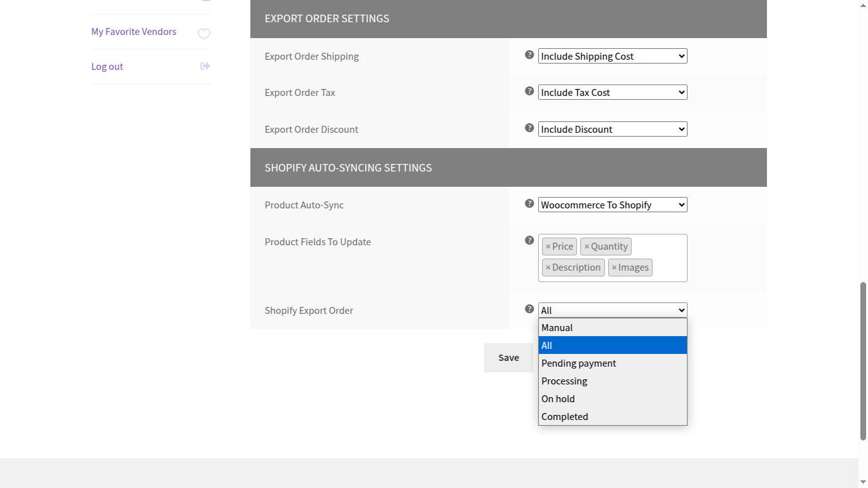Select Processing in the Shopify Export Order list
868x488 pixels.
[564, 381]
